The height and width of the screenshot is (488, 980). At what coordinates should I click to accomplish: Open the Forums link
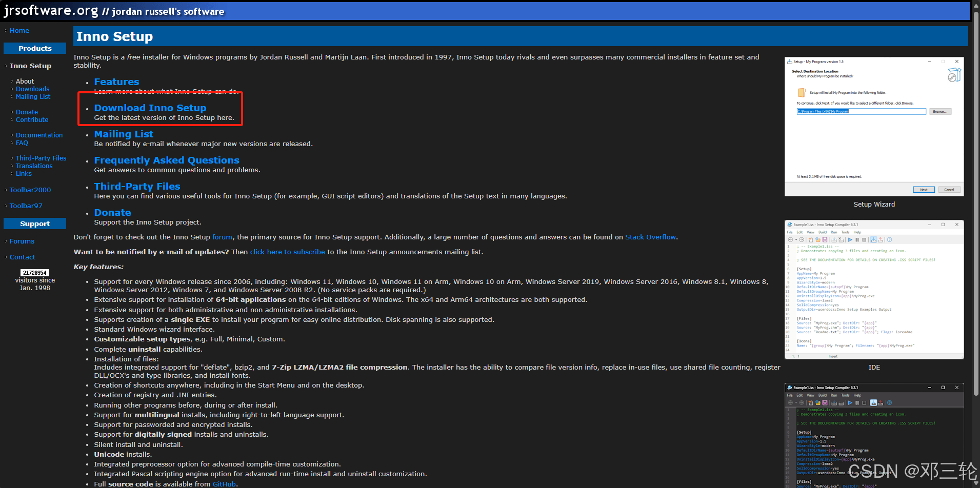pyautogui.click(x=22, y=241)
